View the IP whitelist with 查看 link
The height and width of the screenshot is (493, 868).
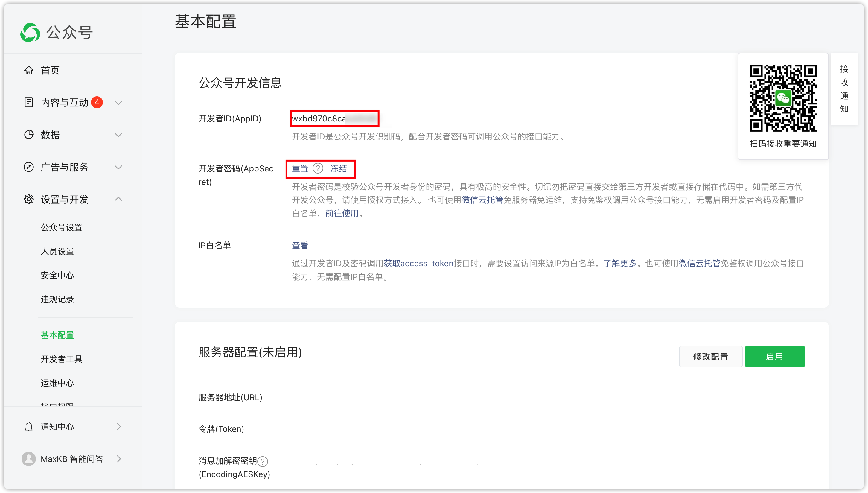click(300, 245)
